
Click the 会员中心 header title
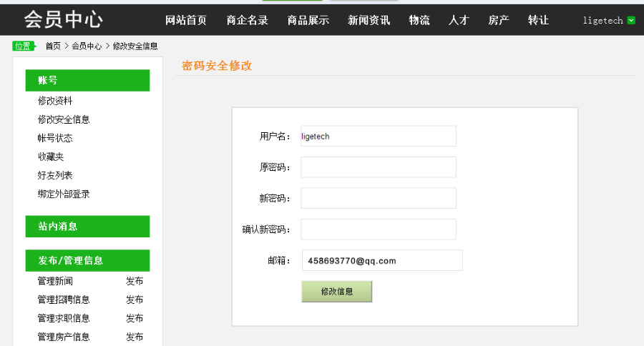tap(63, 19)
